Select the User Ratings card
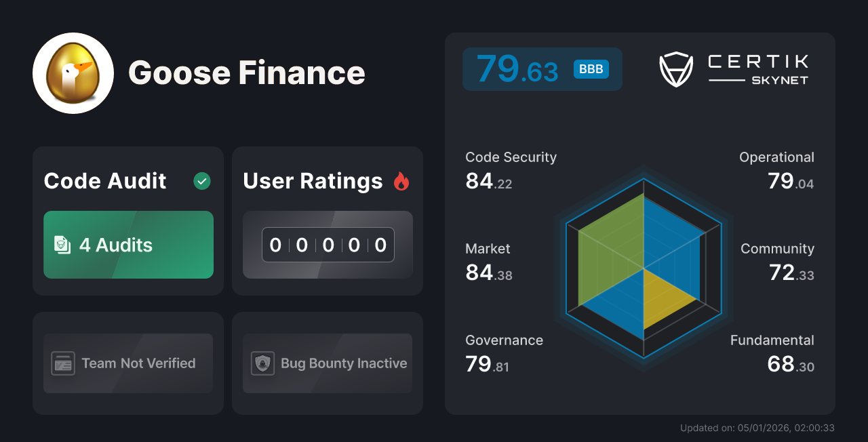Screen dimensions: 868x442 (327, 220)
